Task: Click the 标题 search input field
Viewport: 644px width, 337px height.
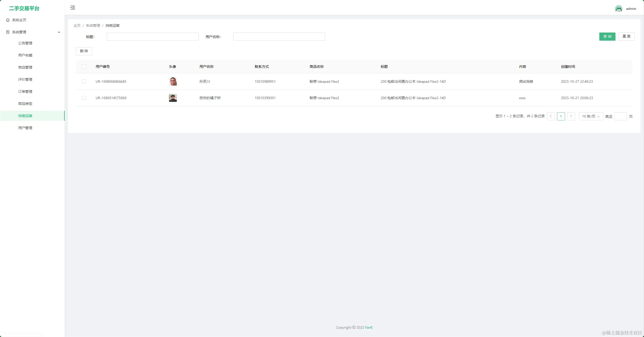Action: pos(152,37)
